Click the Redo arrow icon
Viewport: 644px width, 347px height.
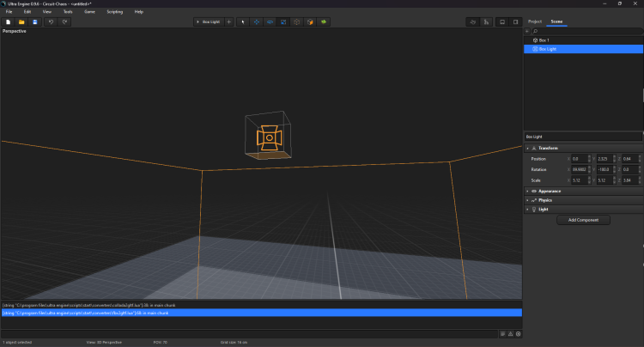tap(64, 21)
